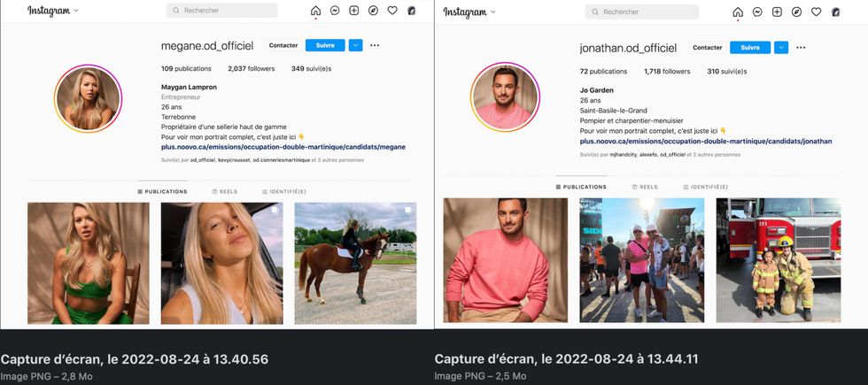Open Messenger icon on jonathan.od_officiel's page
868x385 pixels.
[x=757, y=12]
